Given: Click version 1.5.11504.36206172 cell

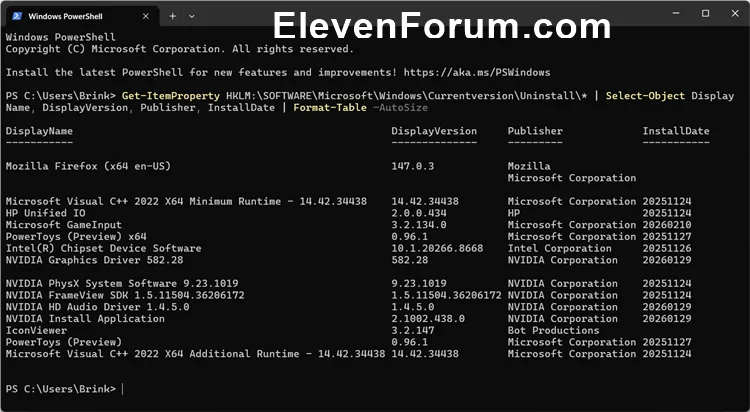Looking at the screenshot, I should click(x=446, y=295).
